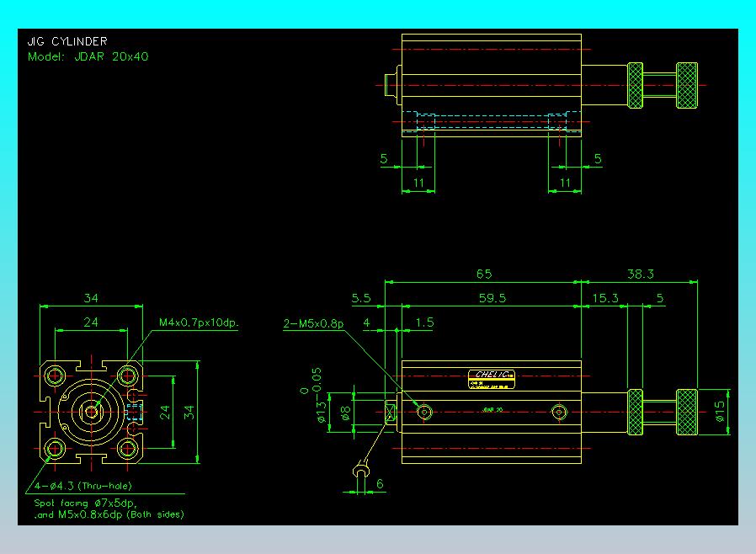Select the 4-ø4.3 (Thru-hole) note

(83, 486)
